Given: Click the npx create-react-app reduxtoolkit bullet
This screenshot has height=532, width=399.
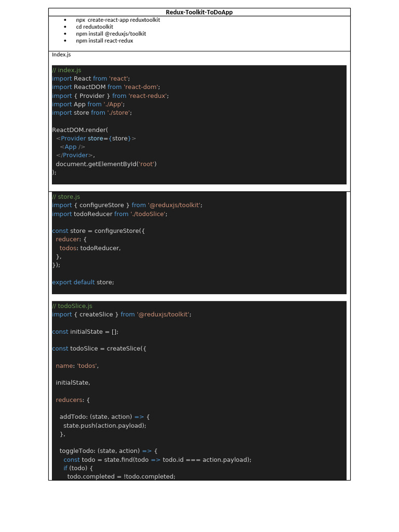Looking at the screenshot, I should [118, 20].
